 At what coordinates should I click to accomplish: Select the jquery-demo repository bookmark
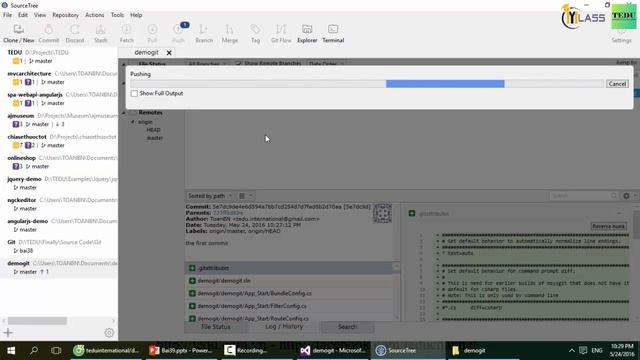(x=59, y=183)
